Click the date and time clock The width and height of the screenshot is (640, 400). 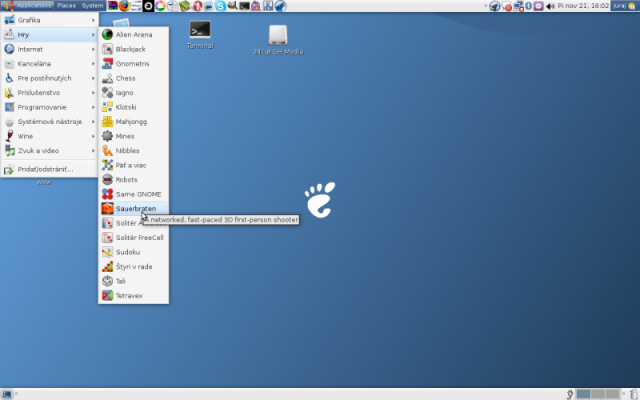tap(583, 6)
